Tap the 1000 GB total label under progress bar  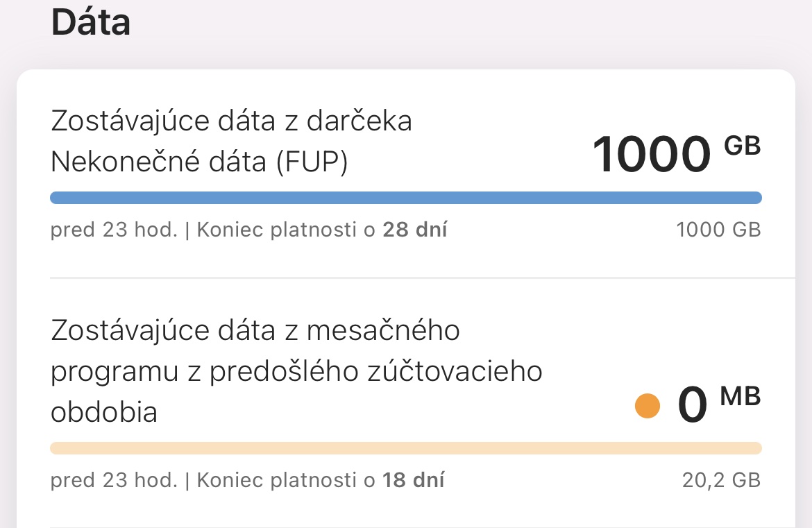tap(718, 230)
